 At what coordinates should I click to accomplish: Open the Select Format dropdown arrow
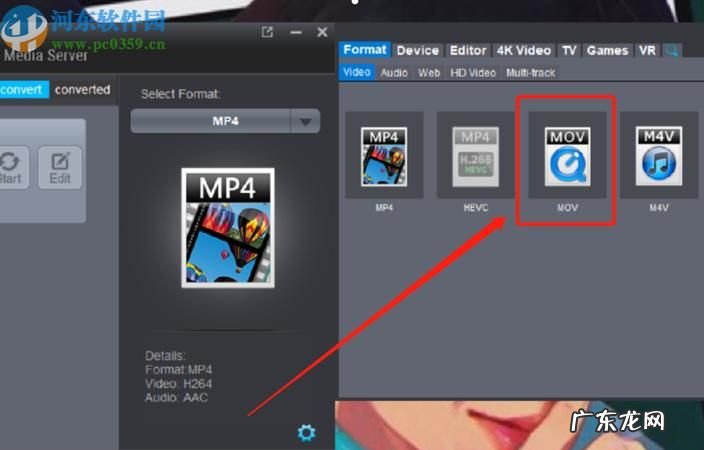pos(304,122)
